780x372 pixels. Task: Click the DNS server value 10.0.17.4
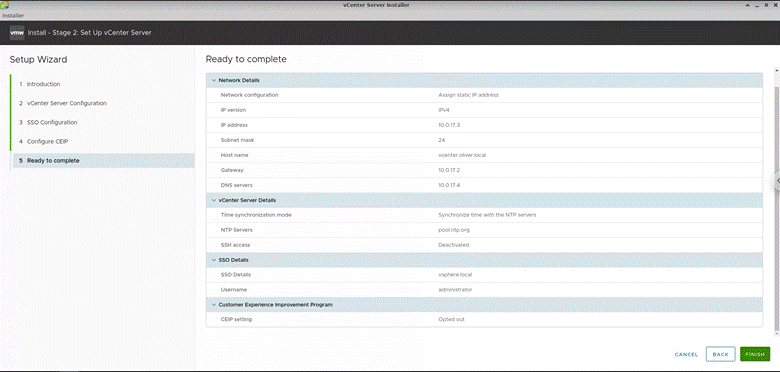(x=449, y=185)
